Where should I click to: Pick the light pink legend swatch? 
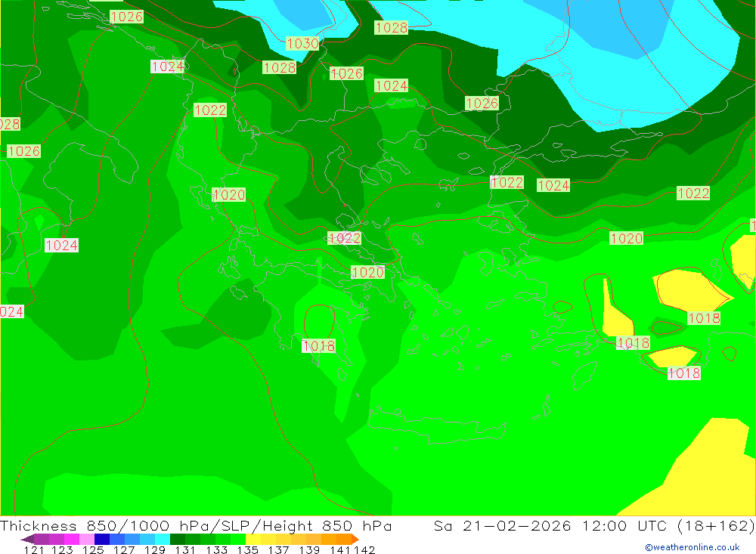point(87,539)
